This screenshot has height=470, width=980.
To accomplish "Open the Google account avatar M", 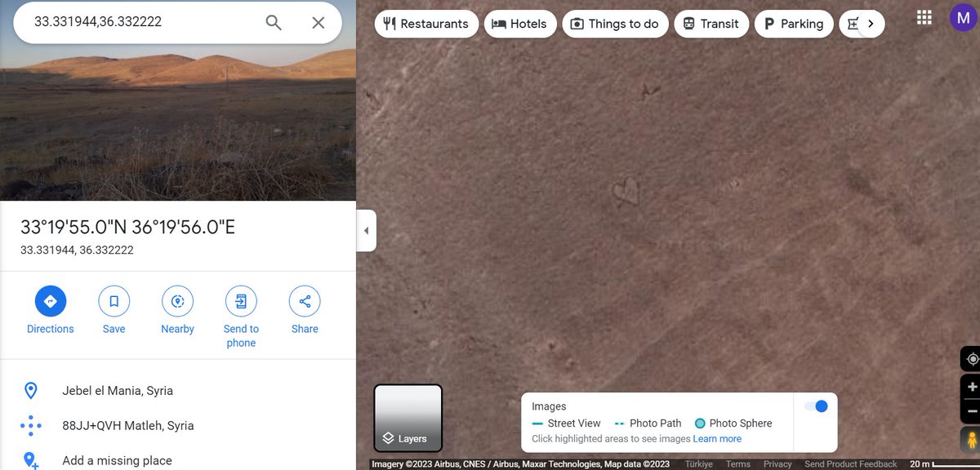I will click(x=964, y=18).
